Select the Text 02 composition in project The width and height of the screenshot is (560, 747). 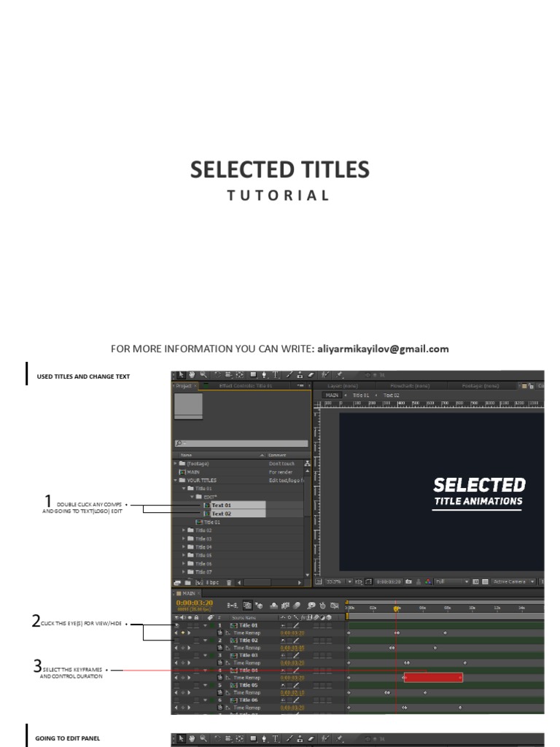point(234,514)
